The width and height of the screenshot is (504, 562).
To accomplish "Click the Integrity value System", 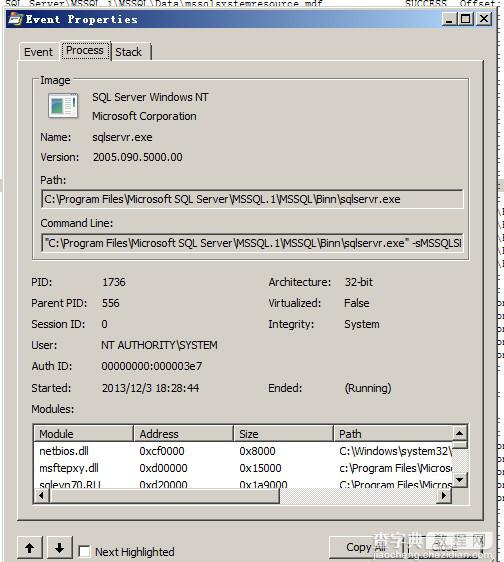I will click(x=362, y=324).
